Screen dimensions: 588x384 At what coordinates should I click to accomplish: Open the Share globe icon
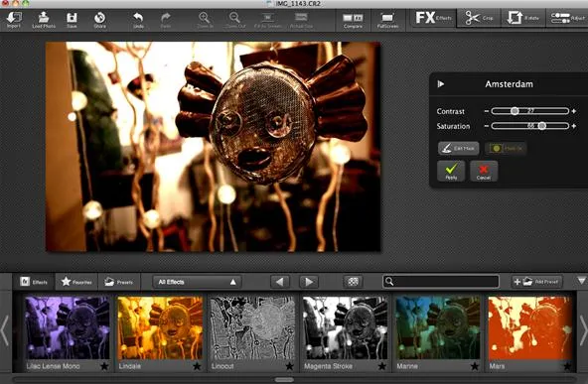[99, 20]
